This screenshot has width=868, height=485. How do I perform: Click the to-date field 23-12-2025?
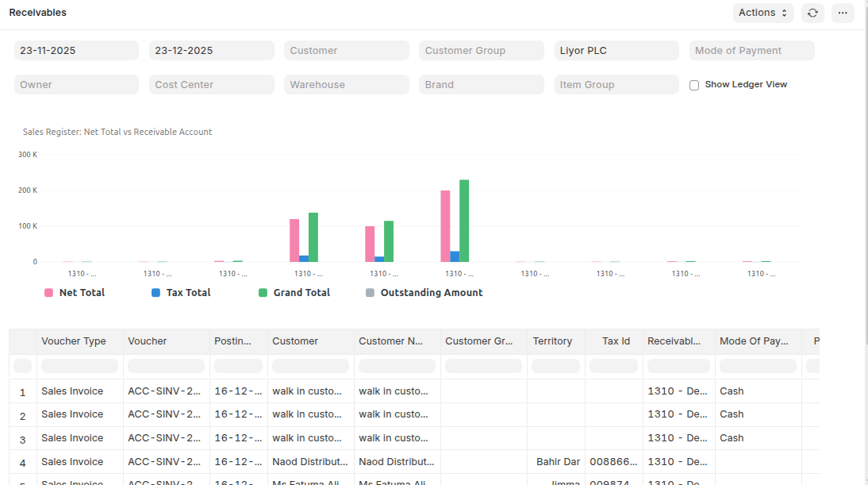pos(211,51)
